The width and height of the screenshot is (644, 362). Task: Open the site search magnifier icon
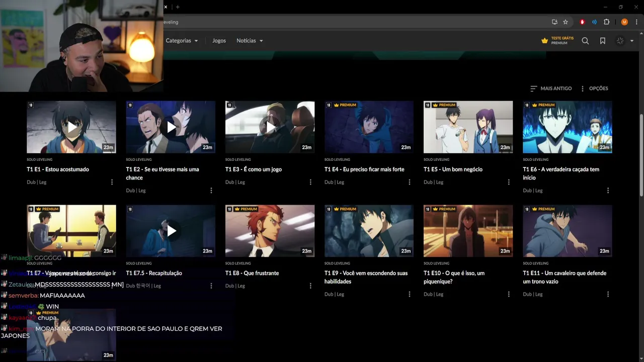585,41
